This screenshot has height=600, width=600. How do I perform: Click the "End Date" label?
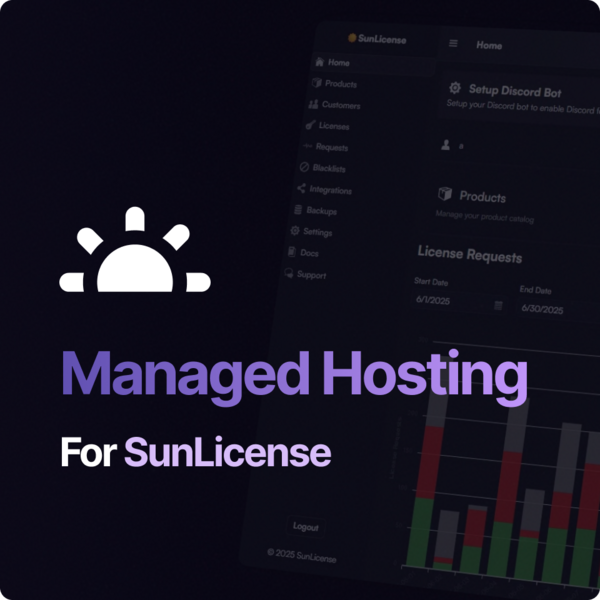pyautogui.click(x=535, y=290)
